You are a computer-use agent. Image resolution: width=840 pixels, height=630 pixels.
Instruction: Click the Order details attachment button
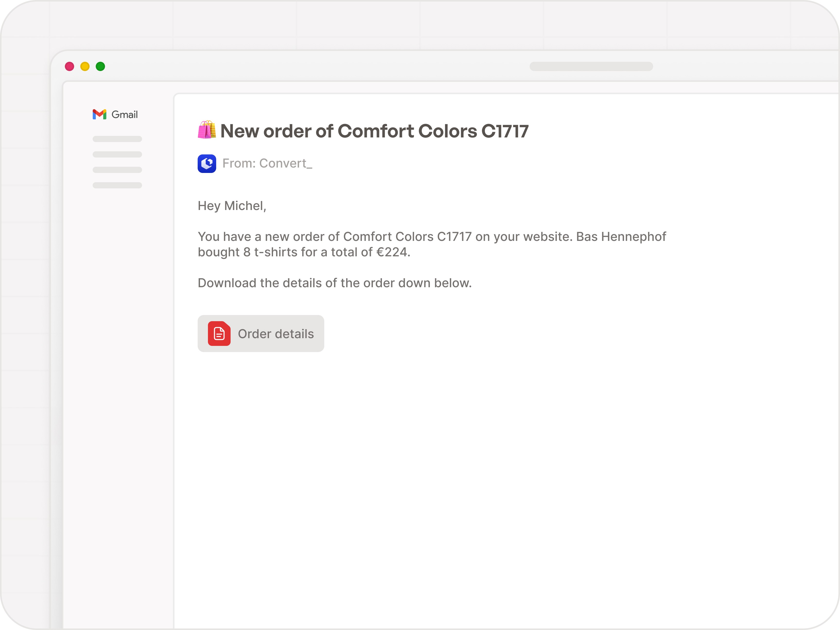(x=261, y=334)
